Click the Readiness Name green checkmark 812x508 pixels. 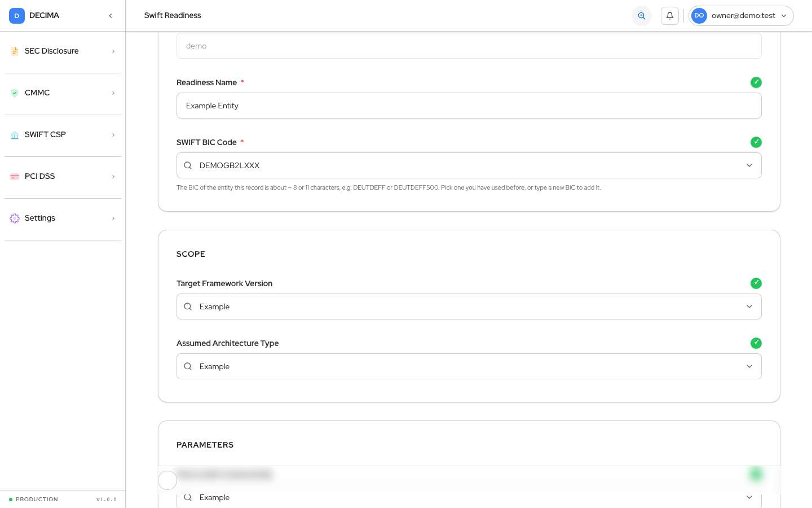[756, 82]
